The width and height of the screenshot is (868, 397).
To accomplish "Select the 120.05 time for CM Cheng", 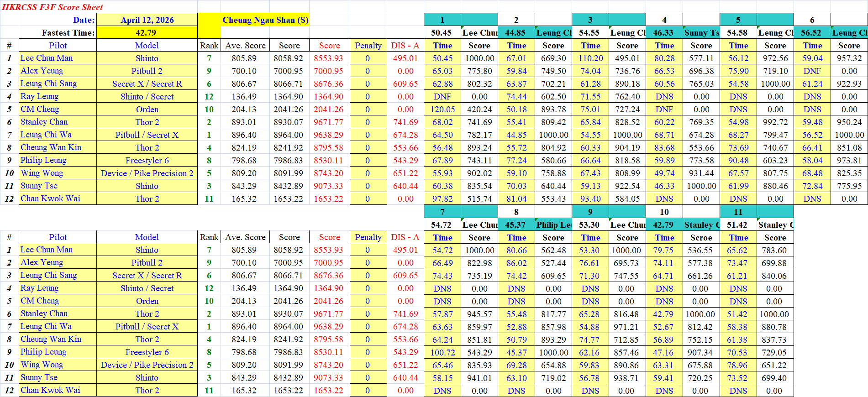I will [x=442, y=110].
